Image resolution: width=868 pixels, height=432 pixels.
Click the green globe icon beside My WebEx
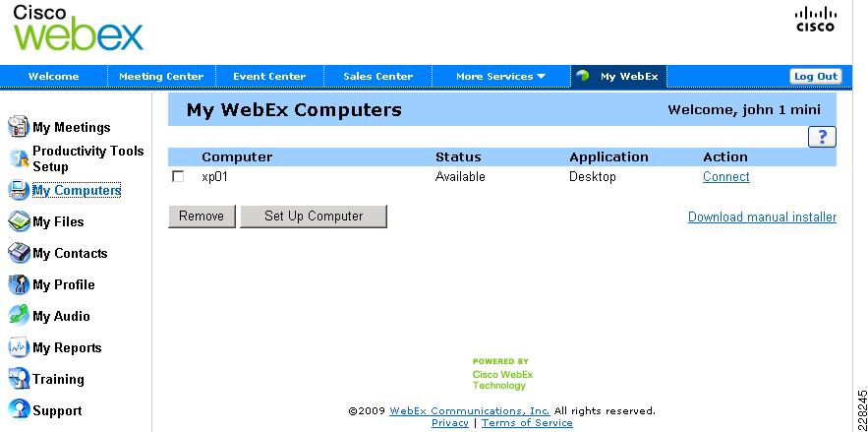point(582,76)
